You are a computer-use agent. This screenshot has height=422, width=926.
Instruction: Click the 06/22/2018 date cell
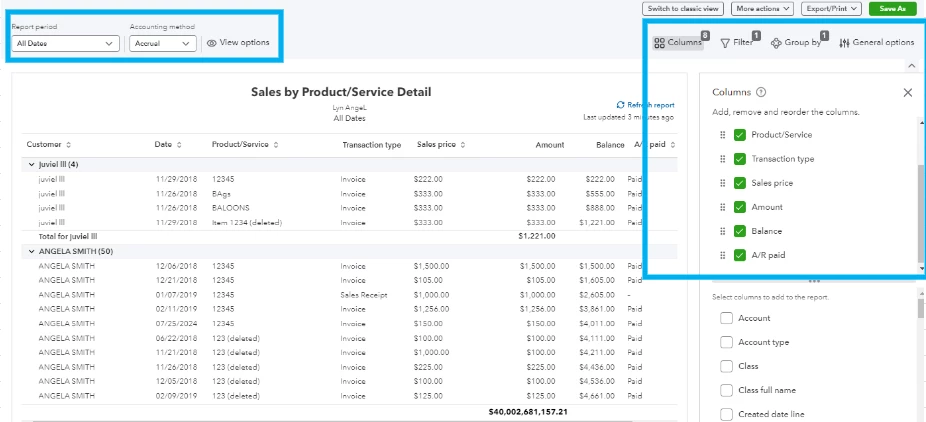point(177,338)
